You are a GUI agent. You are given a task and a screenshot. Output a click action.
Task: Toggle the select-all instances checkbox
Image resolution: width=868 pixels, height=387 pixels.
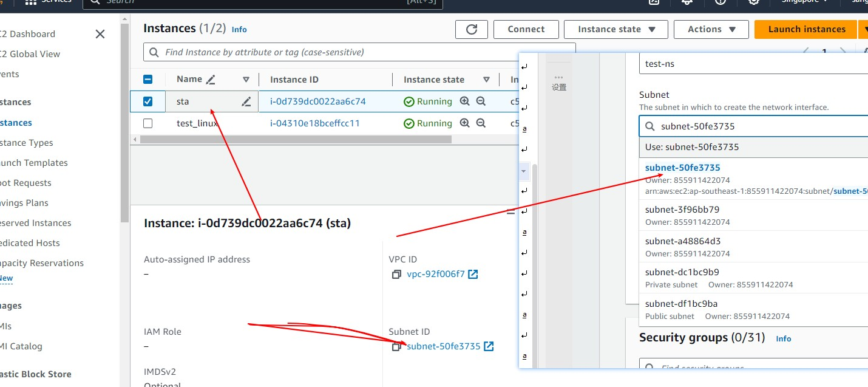coord(147,79)
